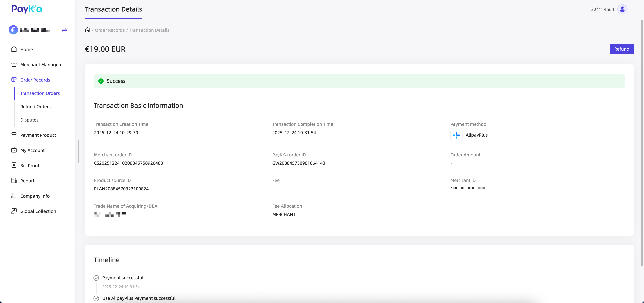This screenshot has height=303, width=644.
Task: Open the Disputes submenu item
Action: [x=29, y=120]
